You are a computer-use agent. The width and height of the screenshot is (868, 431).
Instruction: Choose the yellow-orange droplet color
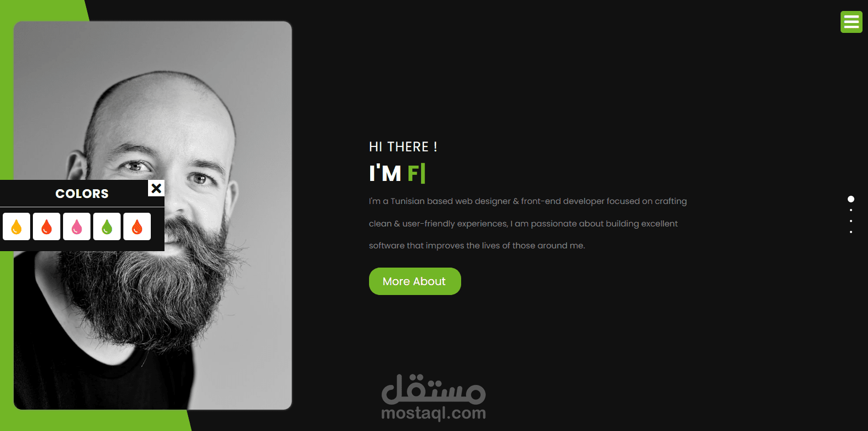point(16,226)
